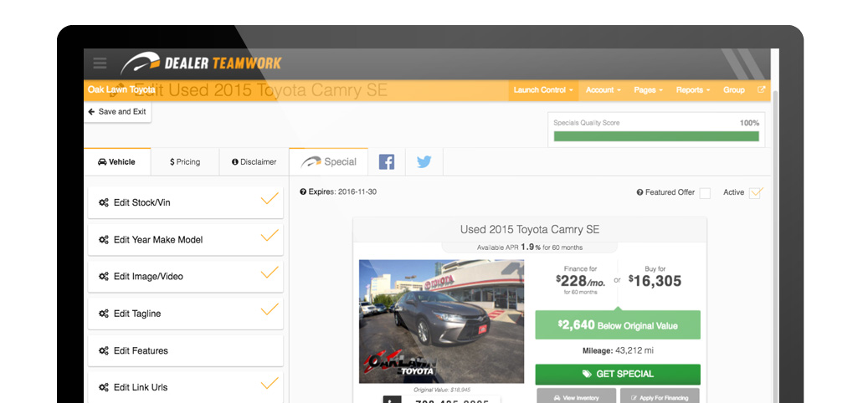The image size is (868, 403).
Task: Click the Specials Quality Score progress bar
Action: pyautogui.click(x=656, y=136)
